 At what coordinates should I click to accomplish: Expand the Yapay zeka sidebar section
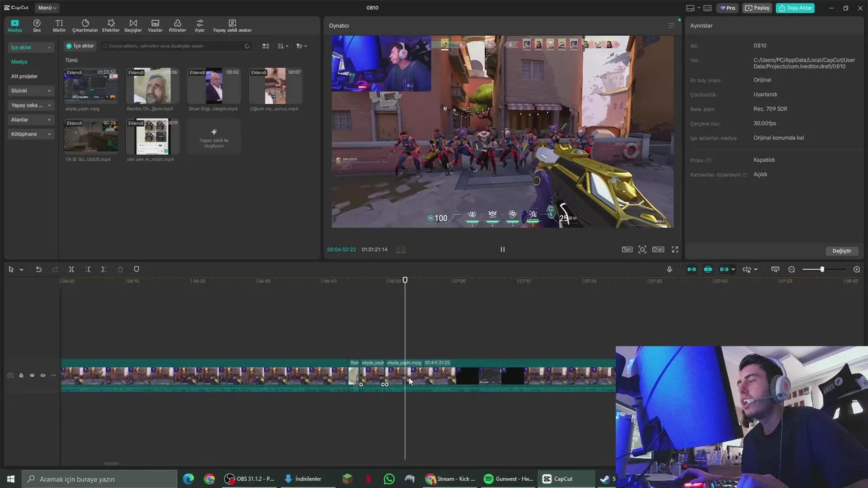coord(31,105)
